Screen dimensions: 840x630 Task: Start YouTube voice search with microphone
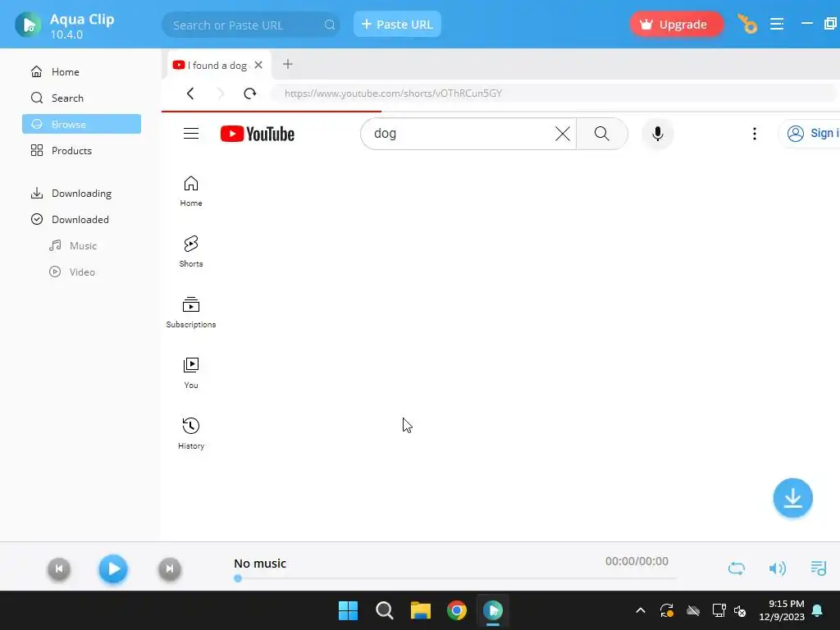(657, 134)
